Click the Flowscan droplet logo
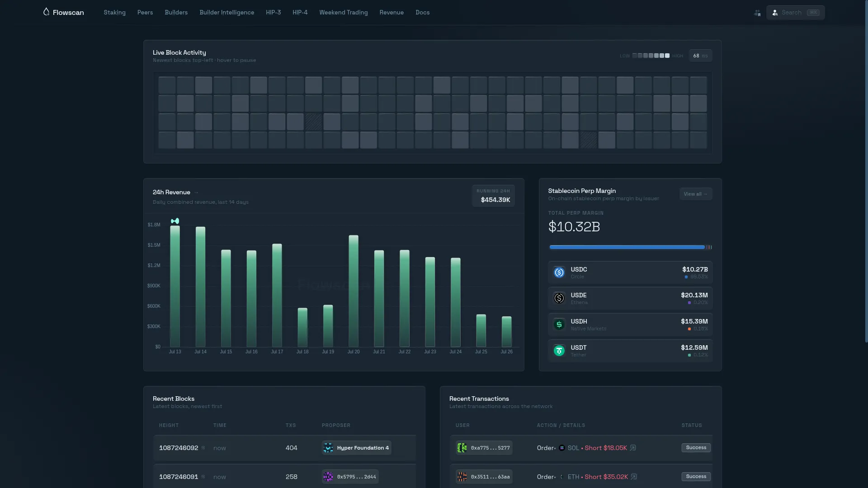868x488 pixels. click(46, 12)
